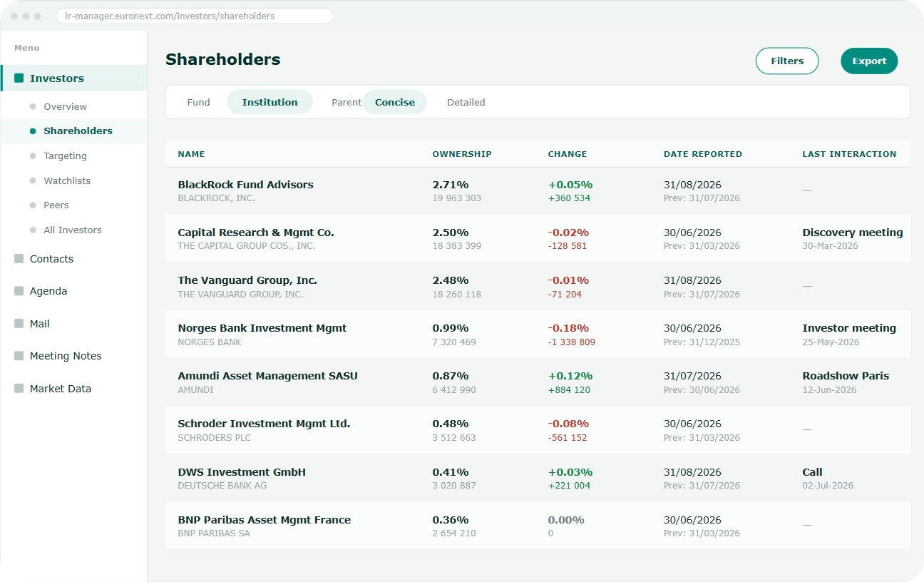Image resolution: width=924 pixels, height=582 pixels.
Task: Open Schroder Investment Mgmt Ltd. entry
Action: 264,424
